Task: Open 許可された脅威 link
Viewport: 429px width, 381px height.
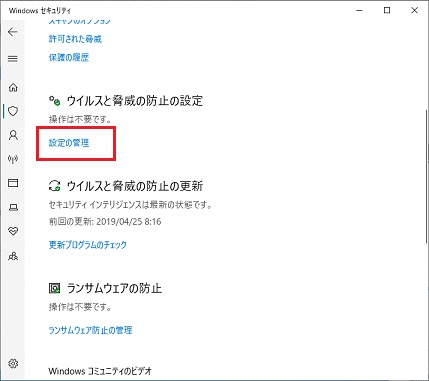Action: pyautogui.click(x=75, y=39)
